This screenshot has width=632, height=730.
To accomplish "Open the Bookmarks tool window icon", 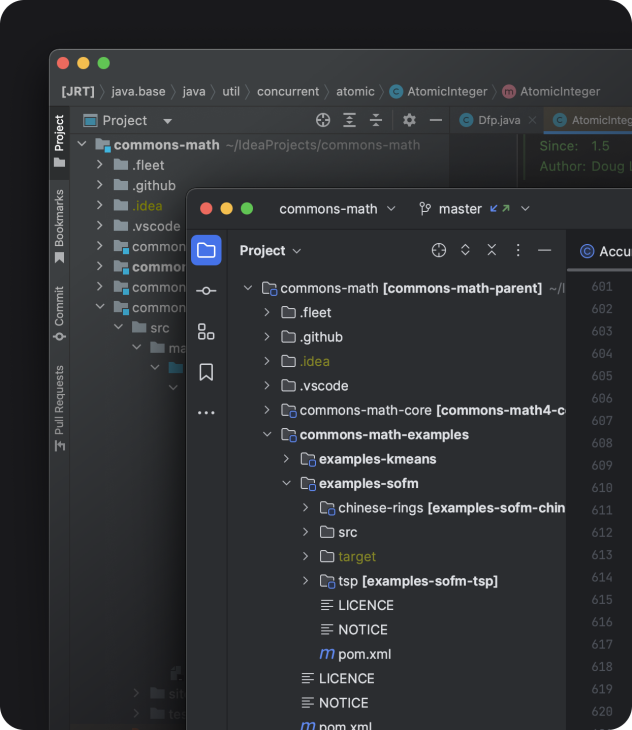I will (206, 372).
